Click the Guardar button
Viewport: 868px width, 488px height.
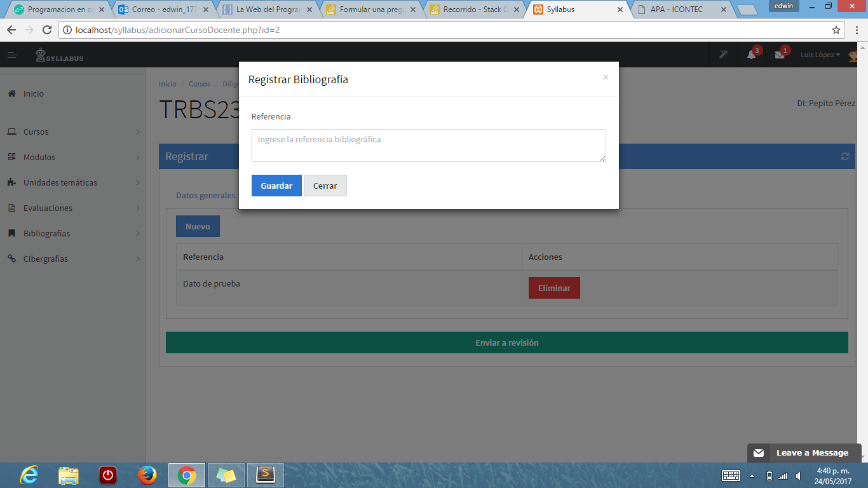coord(276,186)
